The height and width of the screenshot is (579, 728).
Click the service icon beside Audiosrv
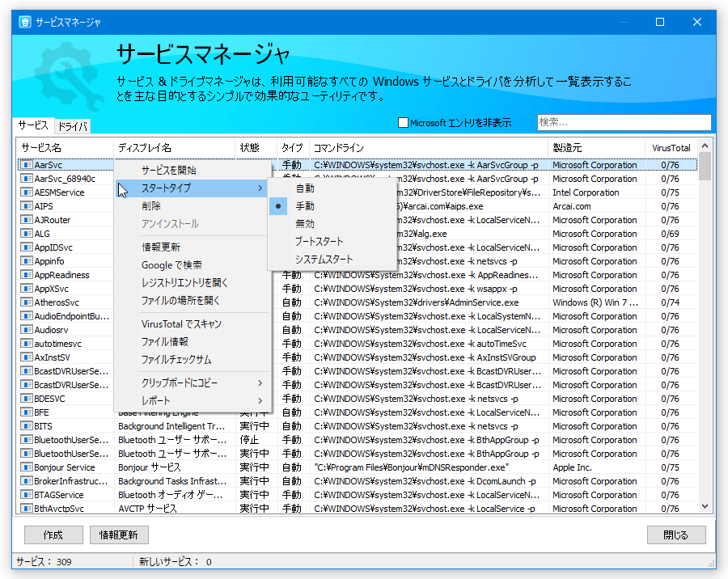[x=27, y=330]
